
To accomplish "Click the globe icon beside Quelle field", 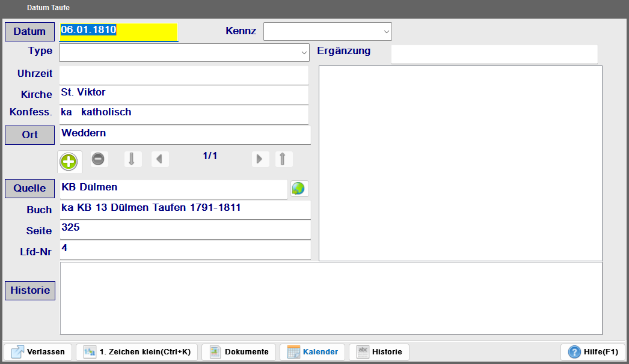I will tap(299, 189).
